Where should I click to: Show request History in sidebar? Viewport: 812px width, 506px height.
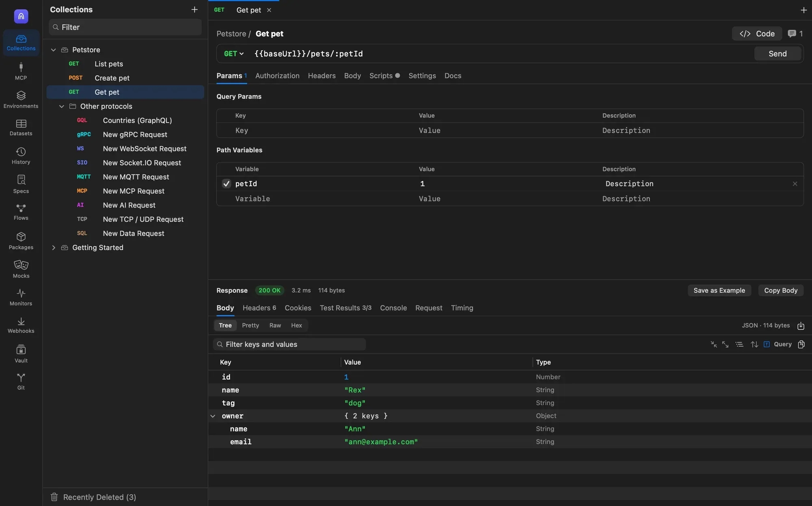pos(21,156)
